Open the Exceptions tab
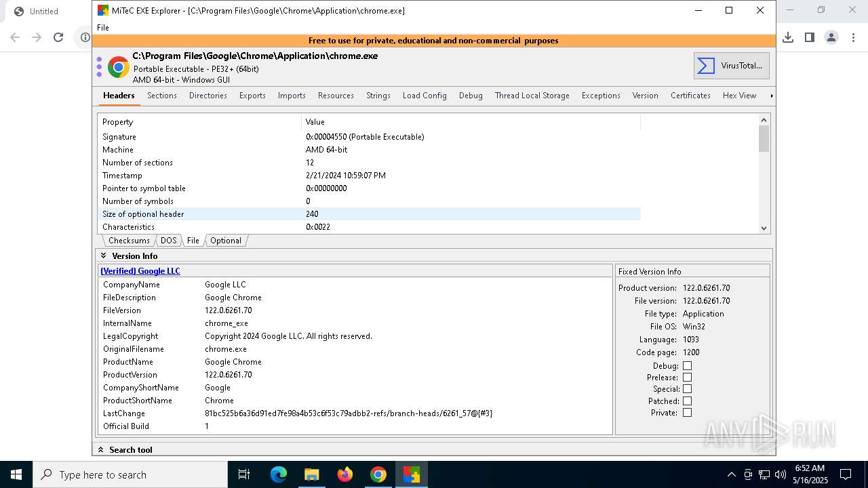 [x=601, y=96]
